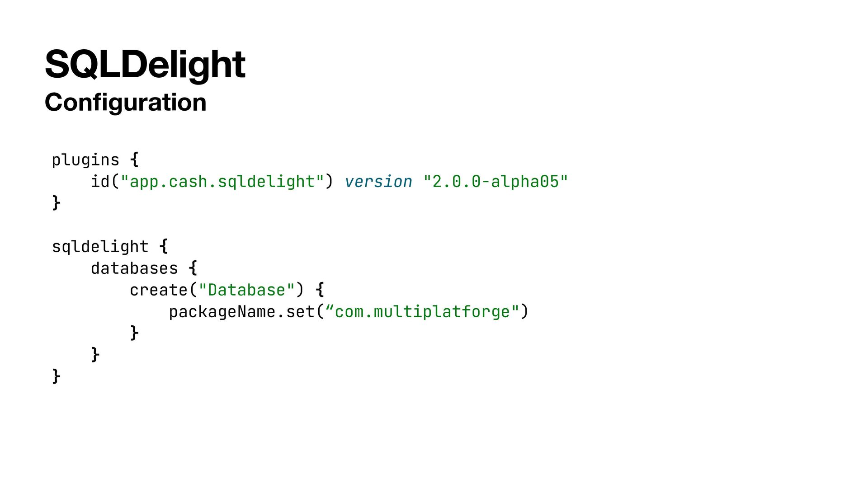Select the "com.multiplatforge" string
Screen dimensions: 868x488
(x=422, y=312)
